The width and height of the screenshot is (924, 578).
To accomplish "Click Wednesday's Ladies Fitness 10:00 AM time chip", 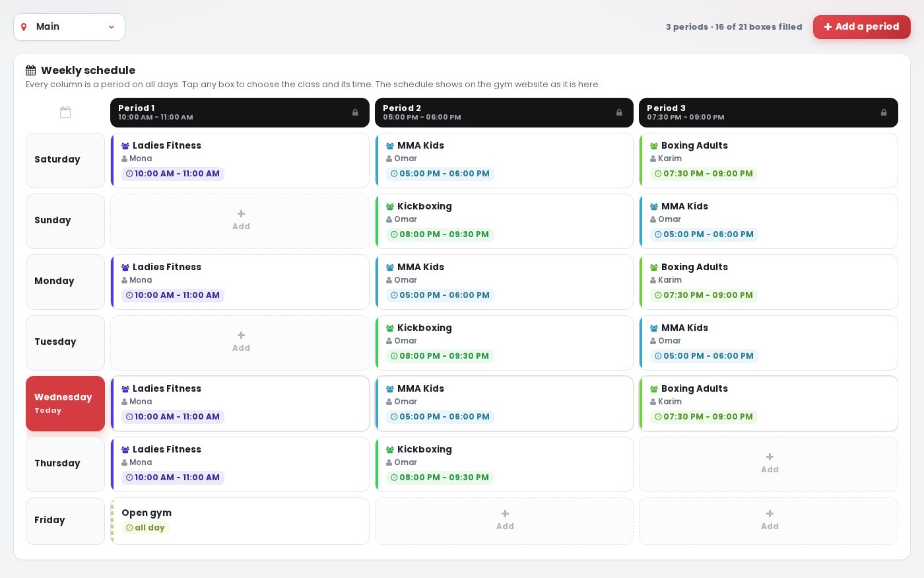I will click(173, 417).
